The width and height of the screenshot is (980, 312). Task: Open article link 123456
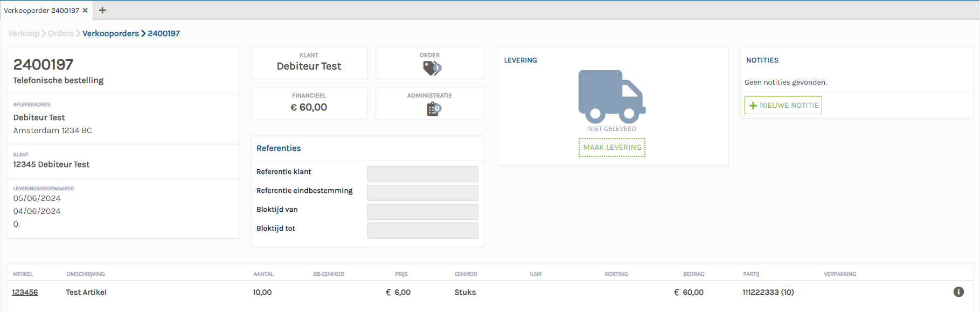pos(25,292)
